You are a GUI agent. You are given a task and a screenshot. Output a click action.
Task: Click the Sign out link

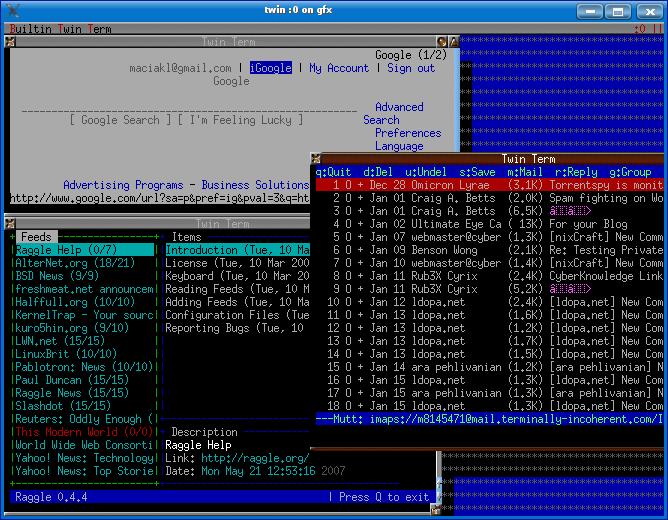(410, 68)
